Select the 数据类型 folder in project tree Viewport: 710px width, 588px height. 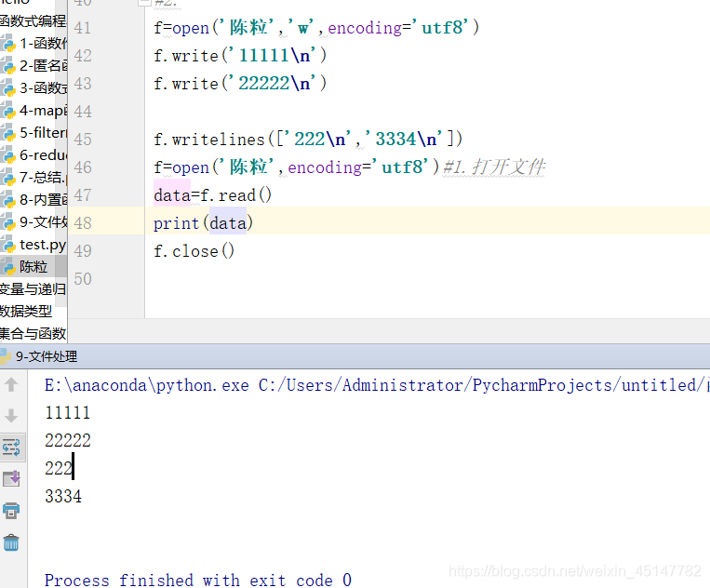26,311
